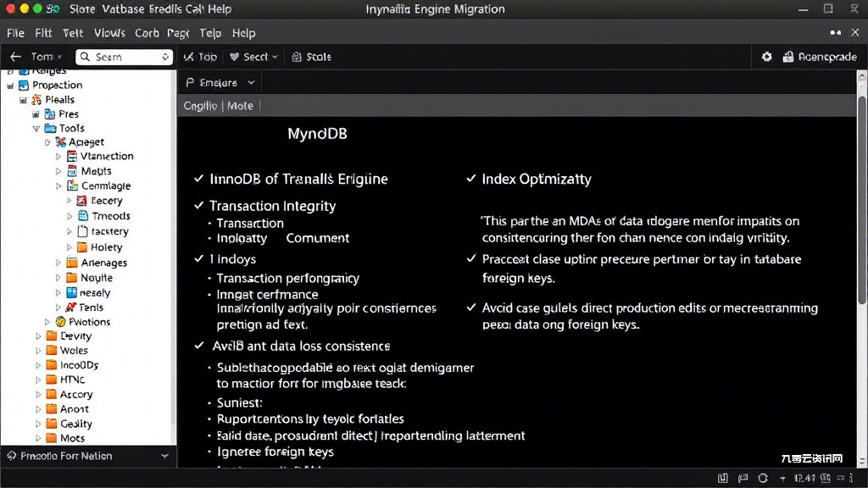
Task: Click the Pres item icon
Action: 50,114
